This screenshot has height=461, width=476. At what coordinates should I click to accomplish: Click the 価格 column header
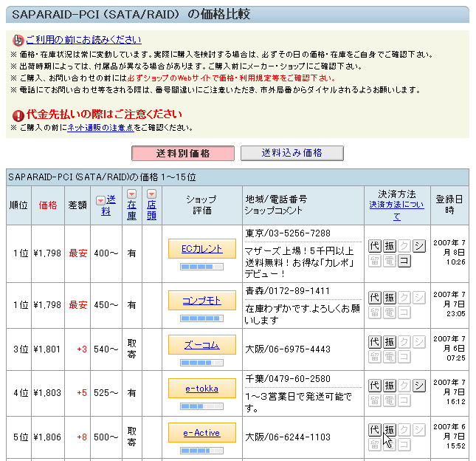pos(48,205)
